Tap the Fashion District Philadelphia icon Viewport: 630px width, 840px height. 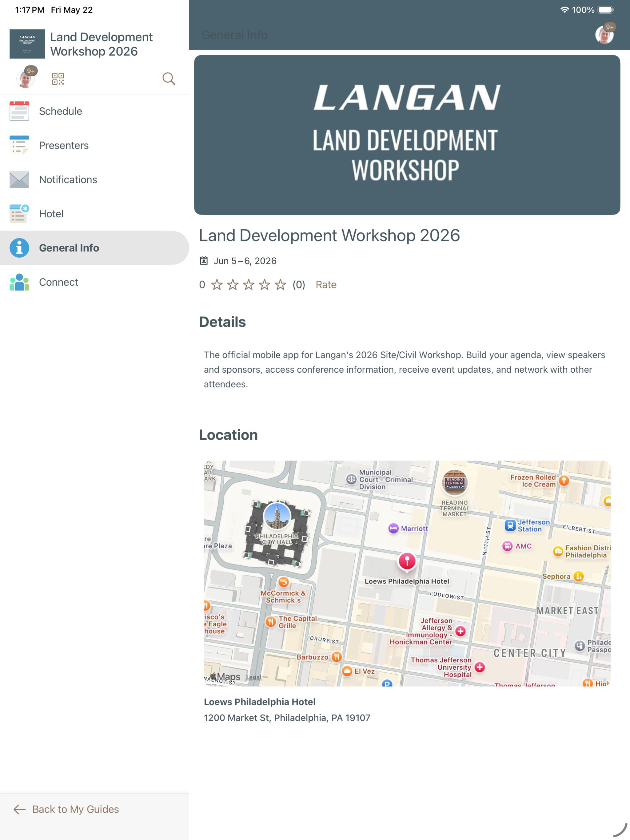click(x=558, y=551)
